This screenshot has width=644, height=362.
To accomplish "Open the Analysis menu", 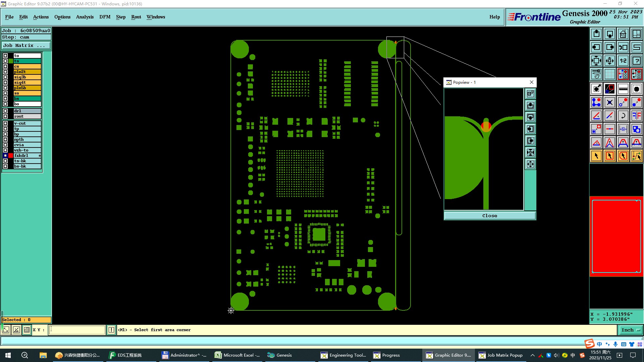I will tap(85, 17).
